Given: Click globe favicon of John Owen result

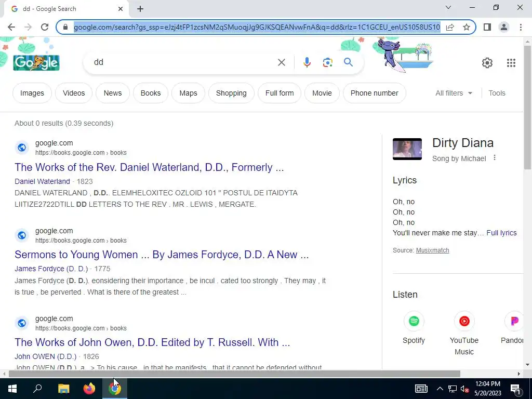Looking at the screenshot, I should click(x=22, y=323).
